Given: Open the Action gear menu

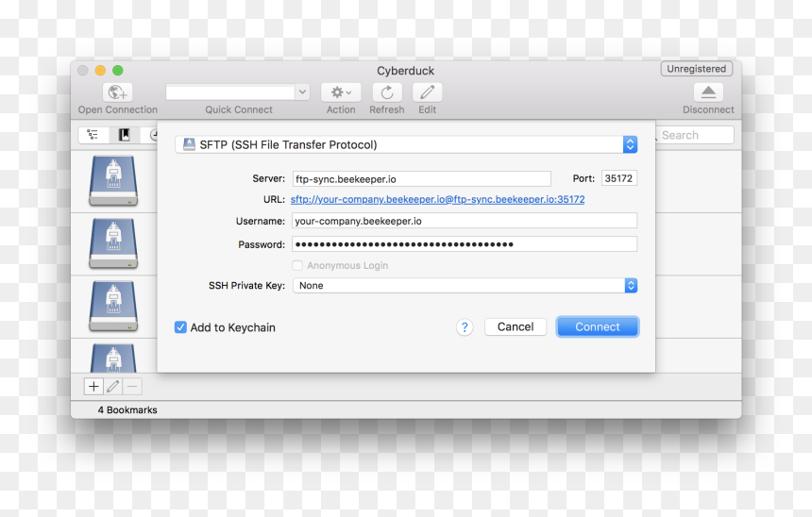Looking at the screenshot, I should tap(341, 92).
